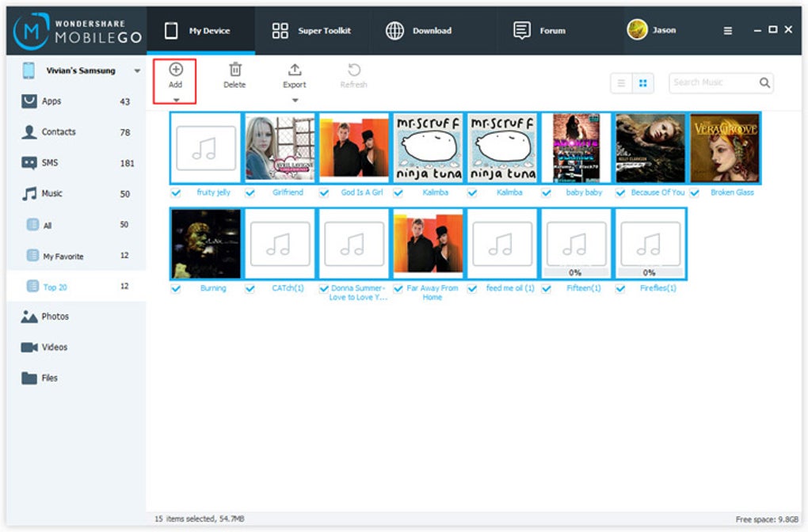Click Fireflies(1) progress bar at 0%
The height and width of the screenshot is (532, 808).
[650, 272]
